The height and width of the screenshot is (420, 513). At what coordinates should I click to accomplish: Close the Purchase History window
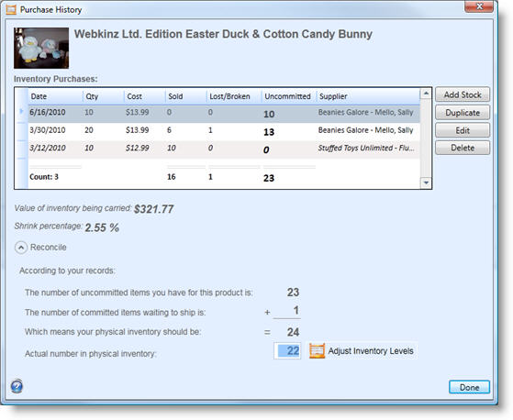point(479,6)
